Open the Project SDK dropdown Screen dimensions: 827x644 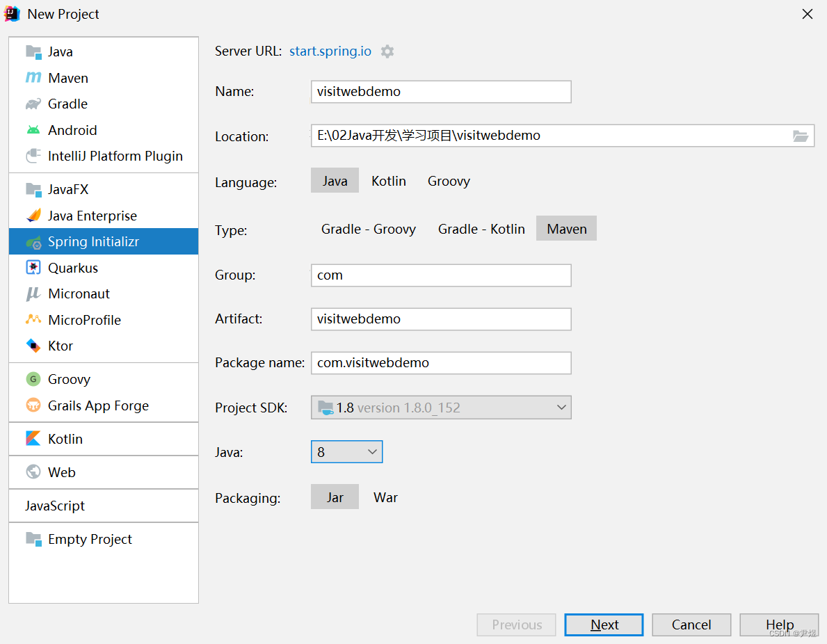point(561,408)
